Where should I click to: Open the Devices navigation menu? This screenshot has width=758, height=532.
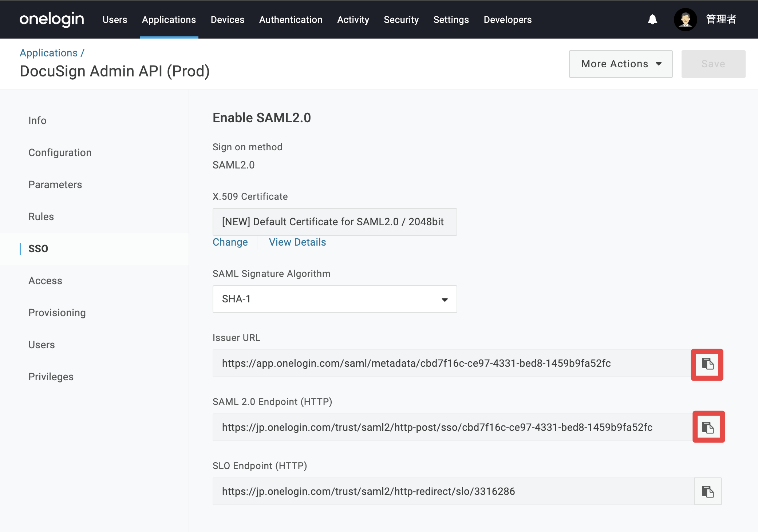(x=228, y=20)
